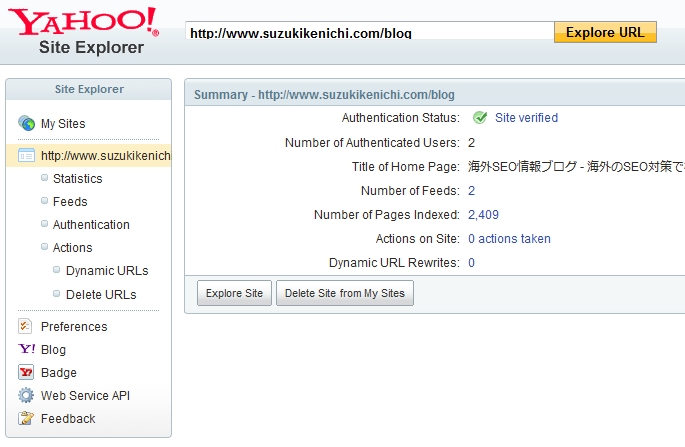Image resolution: width=685 pixels, height=447 pixels.
Task: Click the My Sites globe icon
Action: 27,123
